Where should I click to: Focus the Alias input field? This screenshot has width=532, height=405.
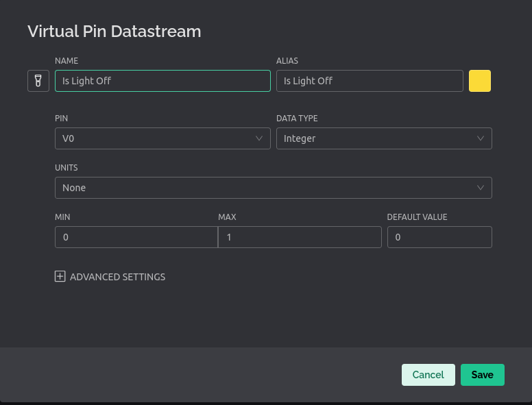[370, 81]
